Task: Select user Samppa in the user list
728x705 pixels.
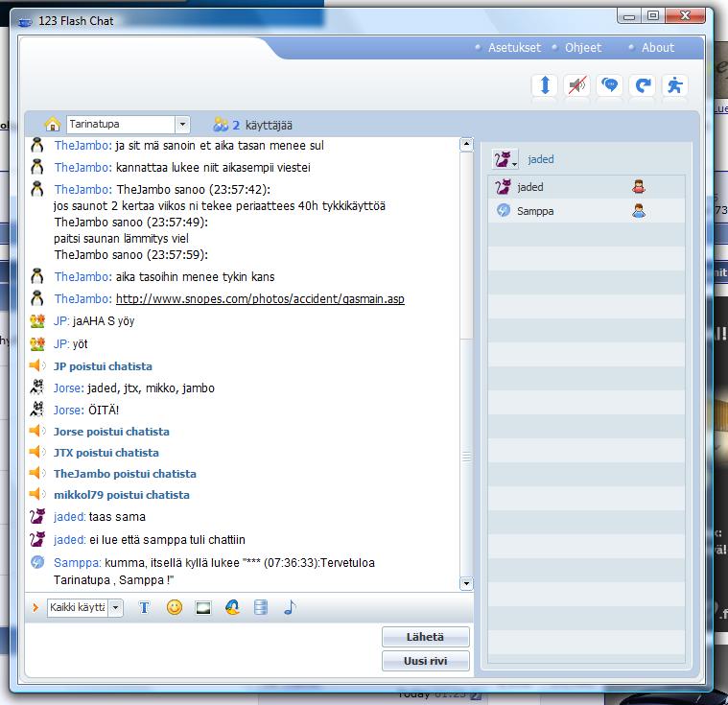Action: [535, 211]
